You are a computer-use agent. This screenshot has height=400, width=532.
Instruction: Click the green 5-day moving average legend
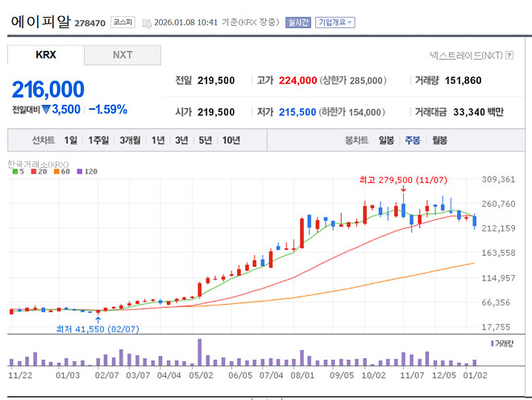15,172
